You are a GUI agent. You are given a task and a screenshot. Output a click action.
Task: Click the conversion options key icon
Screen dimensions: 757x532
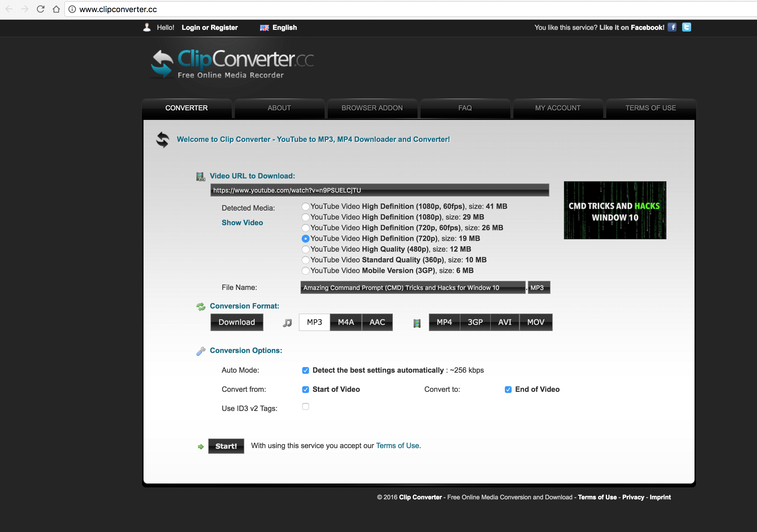tap(201, 350)
